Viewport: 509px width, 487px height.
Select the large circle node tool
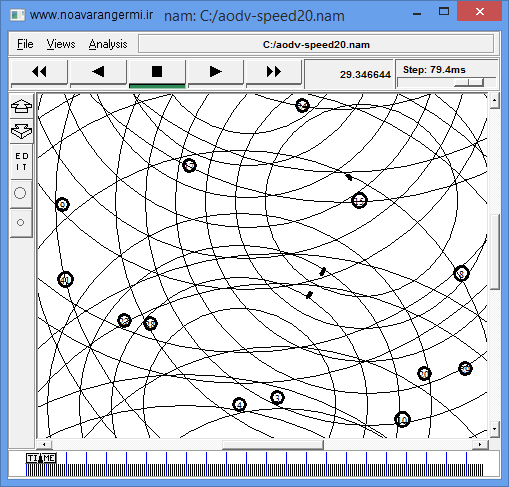(x=20, y=193)
